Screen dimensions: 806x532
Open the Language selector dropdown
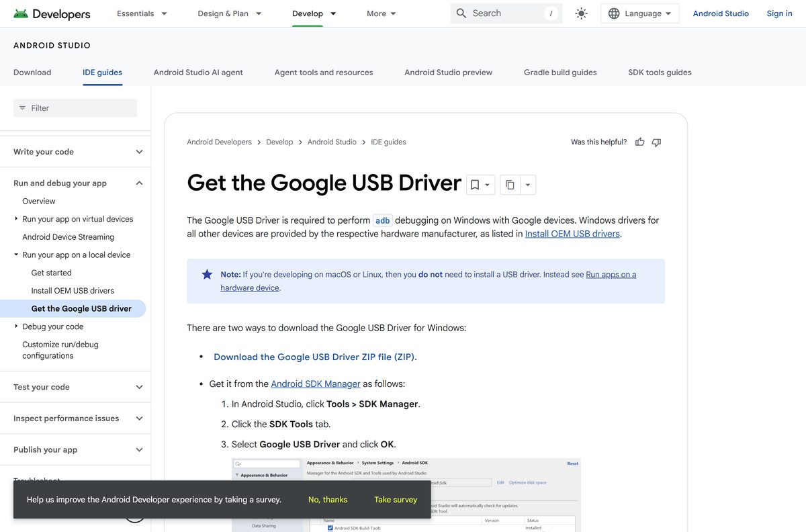pos(639,13)
